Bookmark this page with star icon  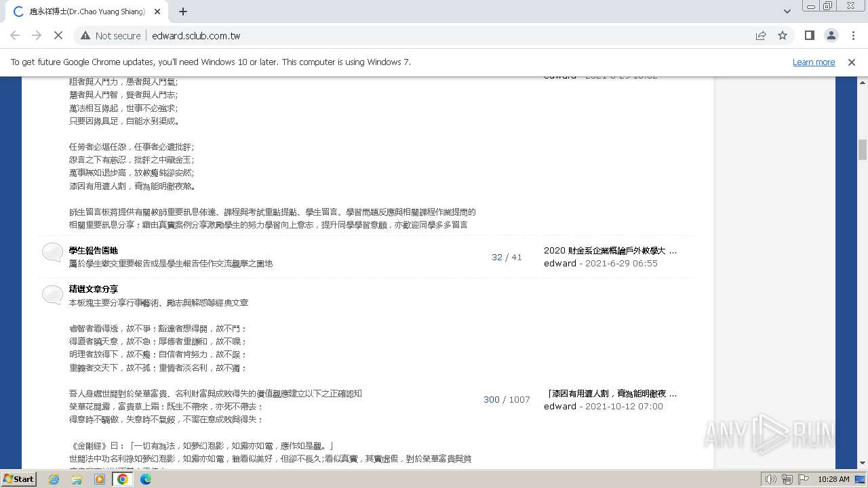pyautogui.click(x=783, y=35)
